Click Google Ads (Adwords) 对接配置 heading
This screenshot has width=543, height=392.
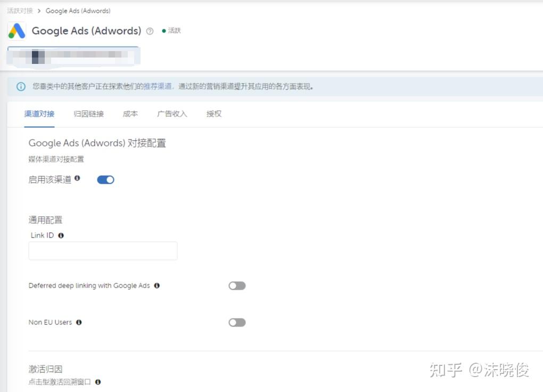point(97,143)
